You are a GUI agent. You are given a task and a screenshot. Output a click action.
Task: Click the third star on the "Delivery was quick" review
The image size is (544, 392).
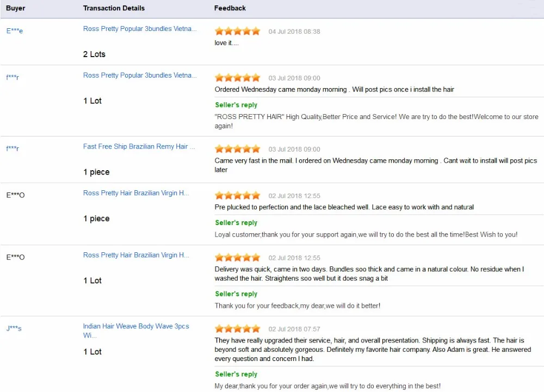238,257
